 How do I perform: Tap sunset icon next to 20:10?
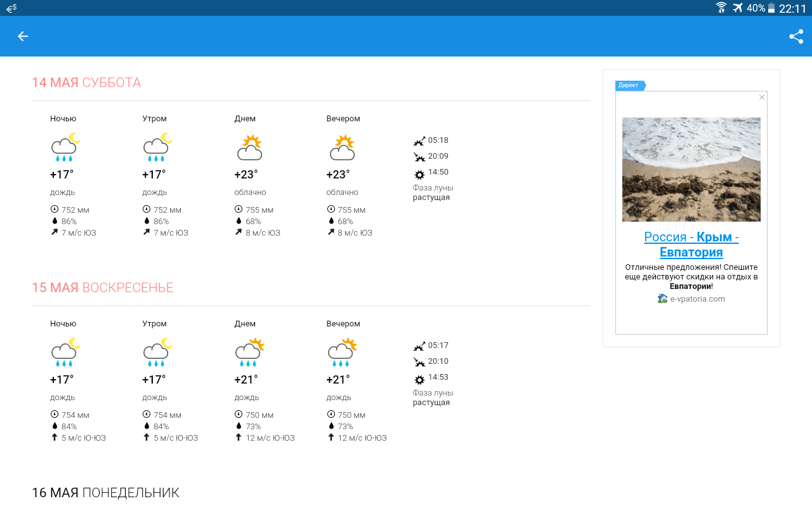(419, 362)
